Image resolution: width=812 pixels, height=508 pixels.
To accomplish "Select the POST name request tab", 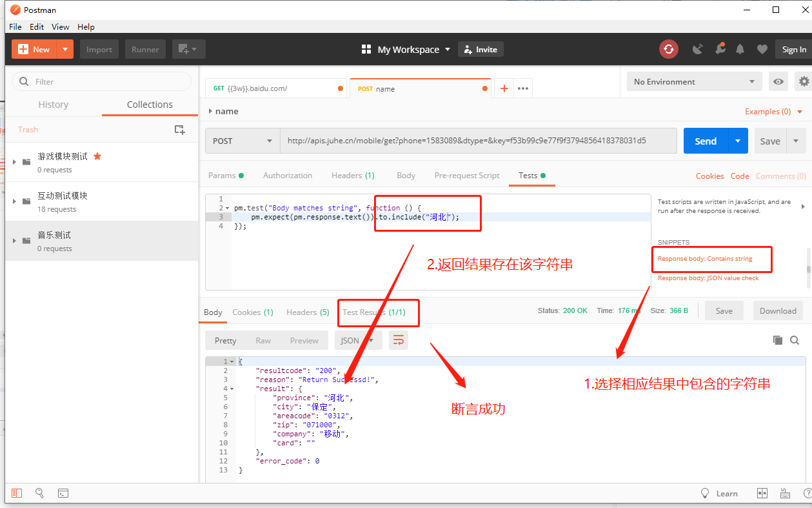I will tap(420, 88).
